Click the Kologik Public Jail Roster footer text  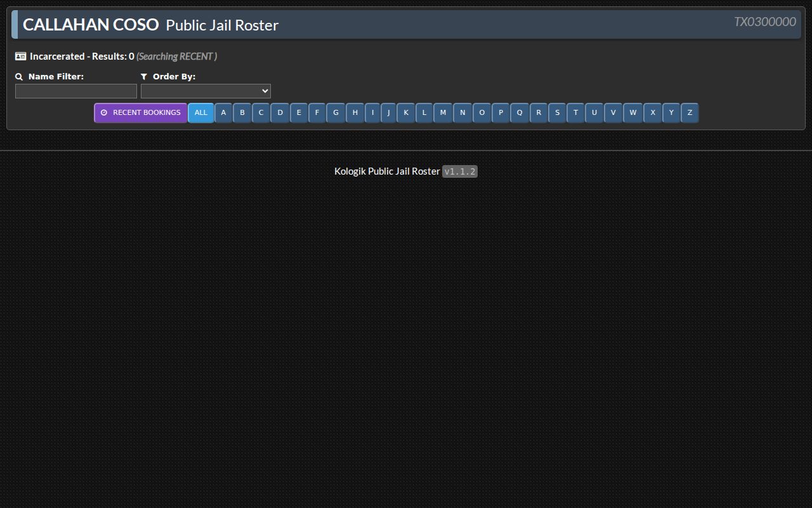tap(387, 171)
